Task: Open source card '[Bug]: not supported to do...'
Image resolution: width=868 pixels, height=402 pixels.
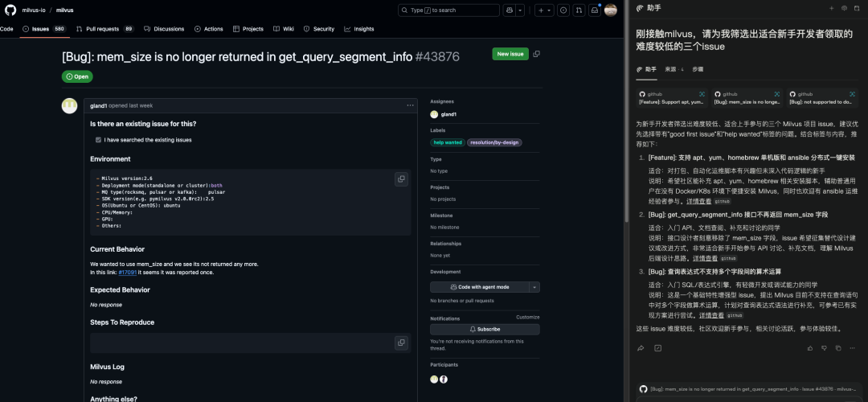Action: click(x=822, y=98)
